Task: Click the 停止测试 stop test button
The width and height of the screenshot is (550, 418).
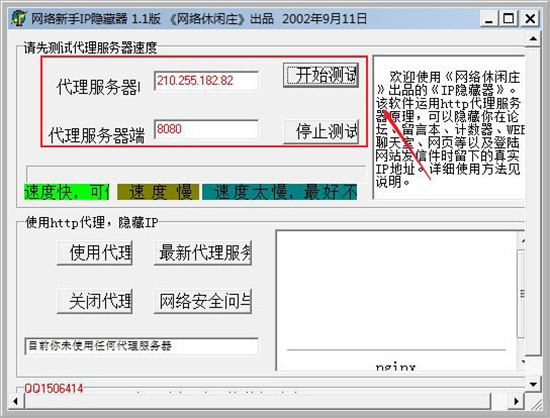Action: pos(321,132)
